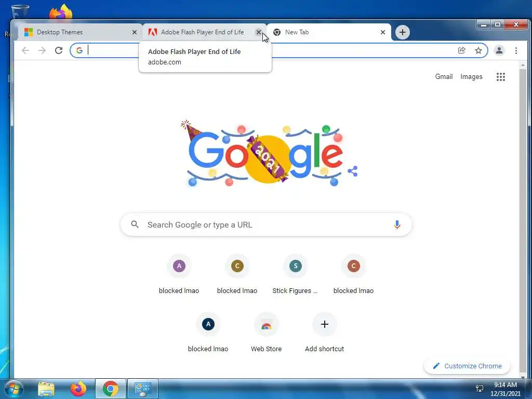Open the Control Panel taskbar item
This screenshot has width=532, height=399.
coord(142,389)
